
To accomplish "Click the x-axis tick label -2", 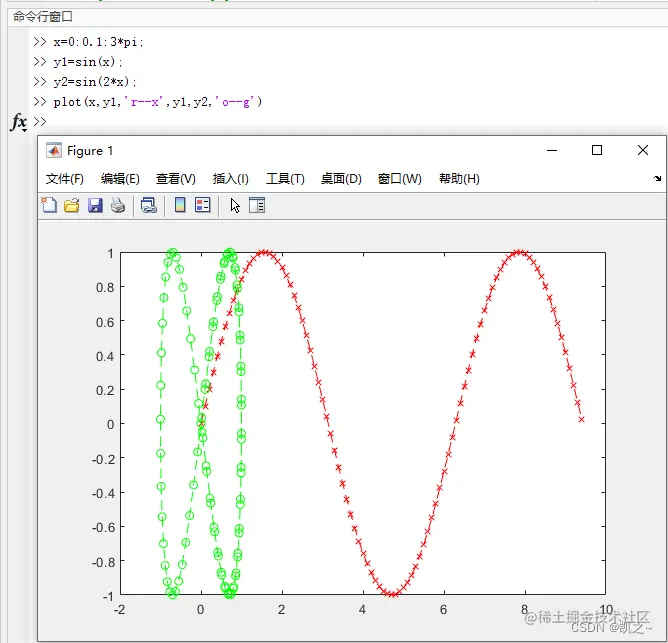I will [x=120, y=610].
